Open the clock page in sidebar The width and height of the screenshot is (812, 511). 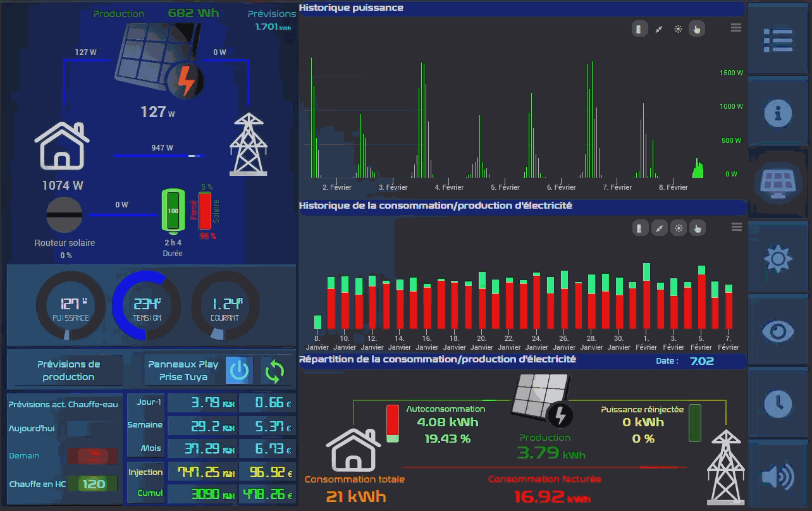pos(778,403)
